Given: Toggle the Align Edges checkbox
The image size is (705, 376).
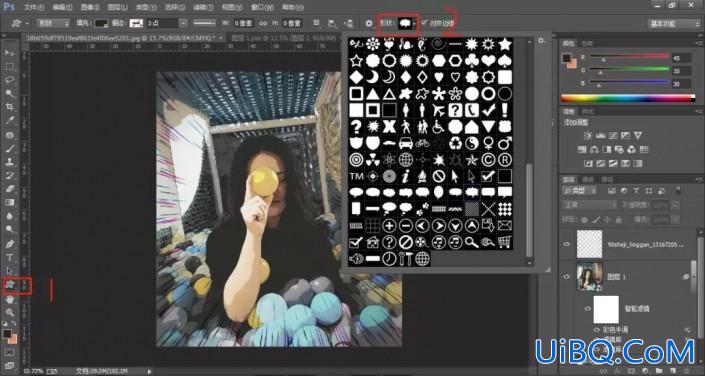Looking at the screenshot, I should tap(424, 22).
